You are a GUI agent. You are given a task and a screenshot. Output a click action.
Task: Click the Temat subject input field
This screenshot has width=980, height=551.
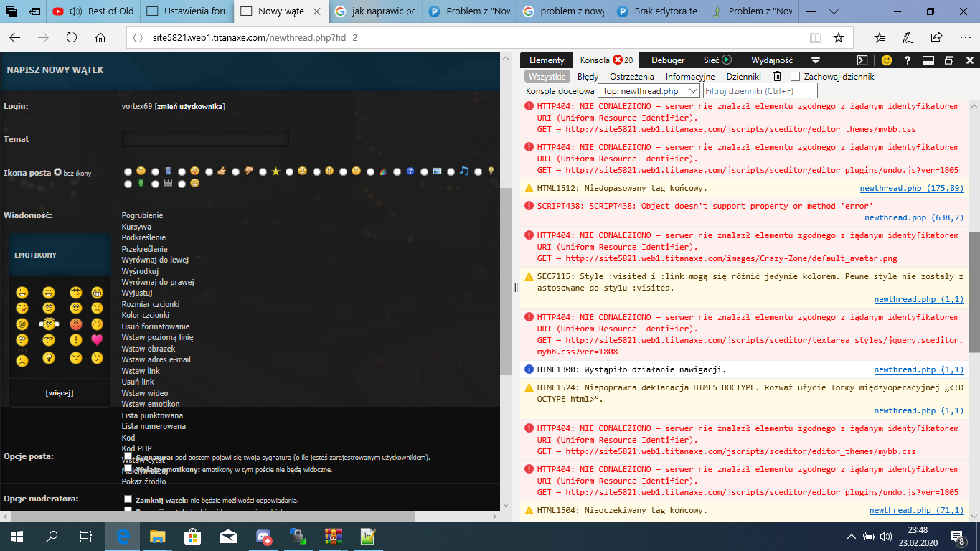coord(205,139)
